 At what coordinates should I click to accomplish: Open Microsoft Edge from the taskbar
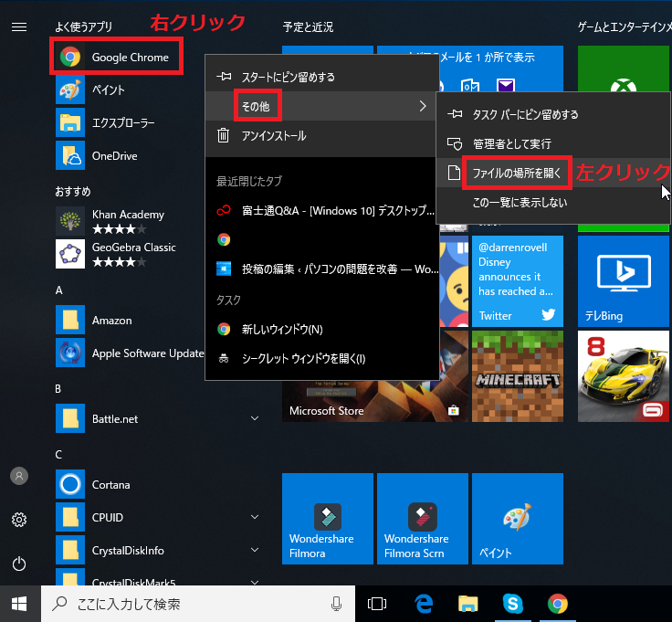[x=424, y=604]
